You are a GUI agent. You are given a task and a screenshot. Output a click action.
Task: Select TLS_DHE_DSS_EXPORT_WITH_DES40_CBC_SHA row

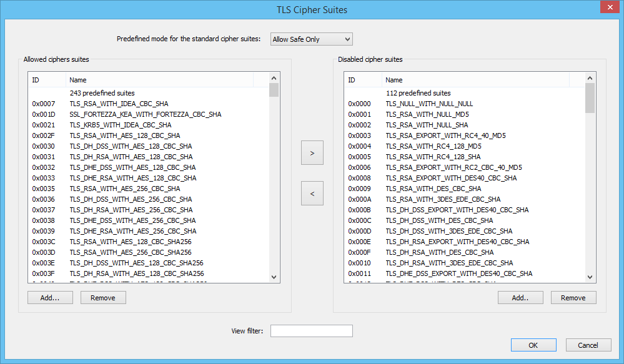click(x=465, y=273)
